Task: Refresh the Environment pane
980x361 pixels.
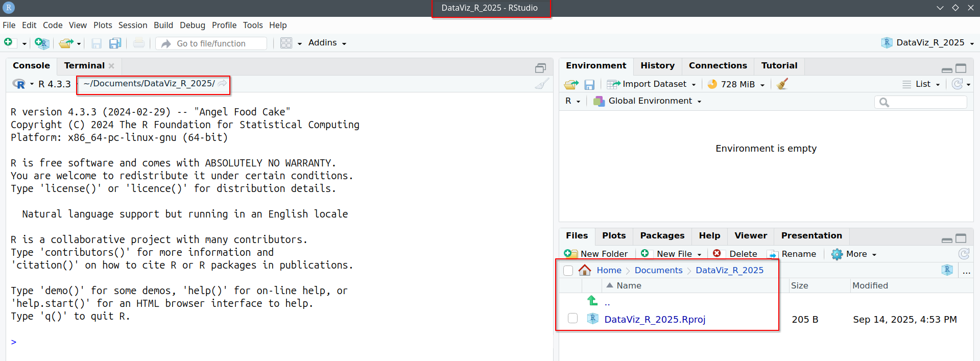Action: (958, 84)
